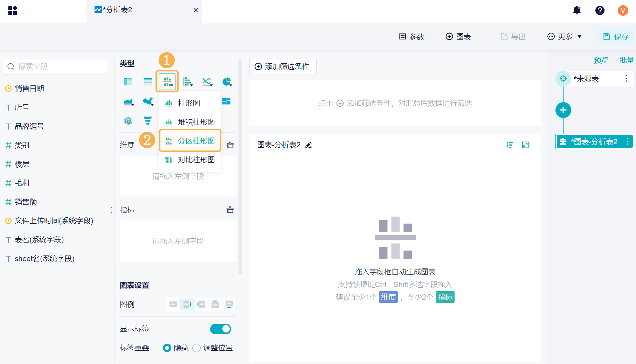Clear the 维度 fields with broom icon

point(230,145)
